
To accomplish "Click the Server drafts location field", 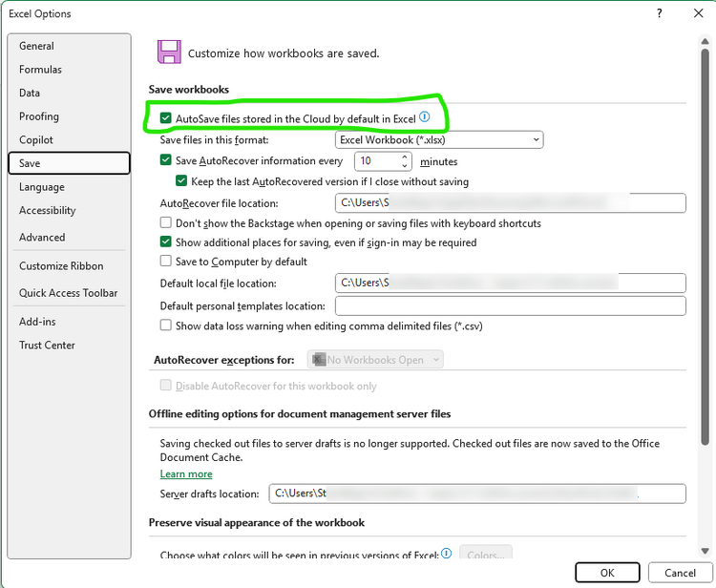I will tap(477, 493).
